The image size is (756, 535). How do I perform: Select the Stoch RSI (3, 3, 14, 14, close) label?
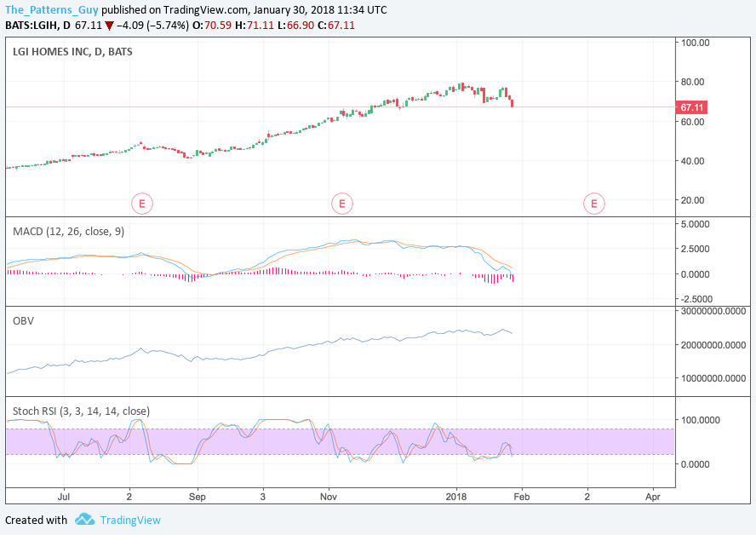point(81,411)
